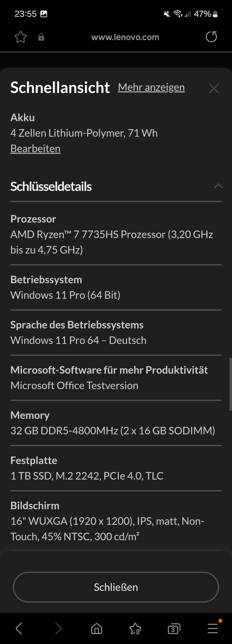Open the browser hamburger menu

coord(213,629)
